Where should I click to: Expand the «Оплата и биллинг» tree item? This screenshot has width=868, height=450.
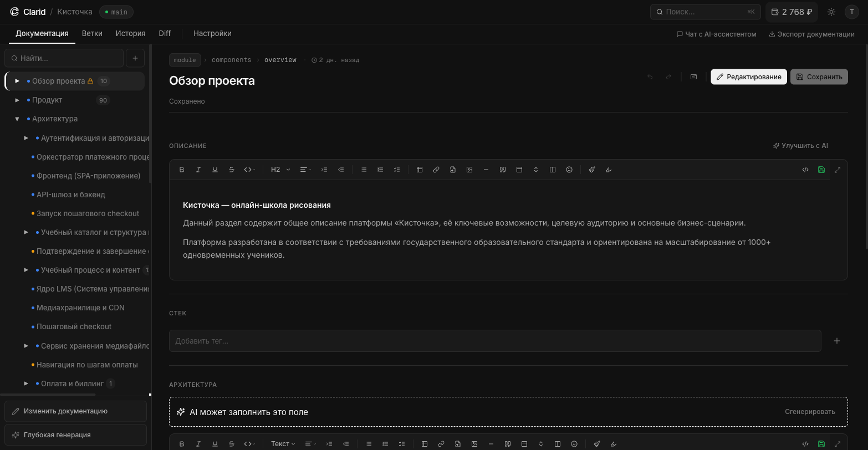coord(25,383)
